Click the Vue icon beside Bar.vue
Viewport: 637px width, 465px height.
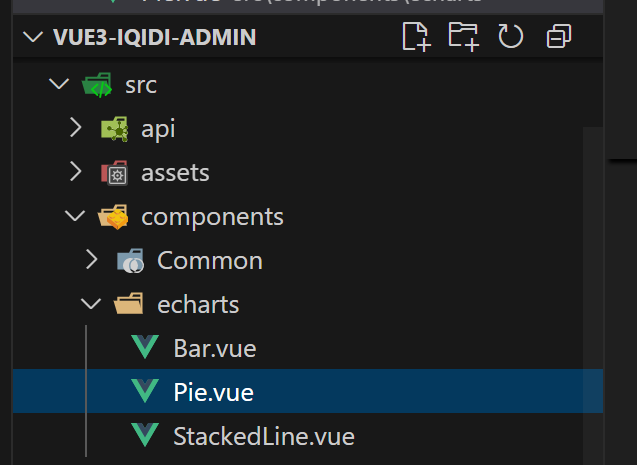click(146, 349)
